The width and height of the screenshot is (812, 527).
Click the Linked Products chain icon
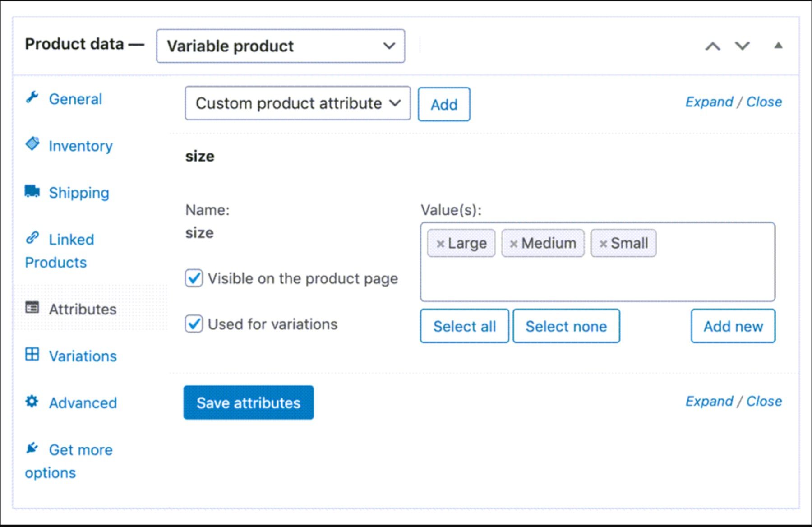click(32, 239)
